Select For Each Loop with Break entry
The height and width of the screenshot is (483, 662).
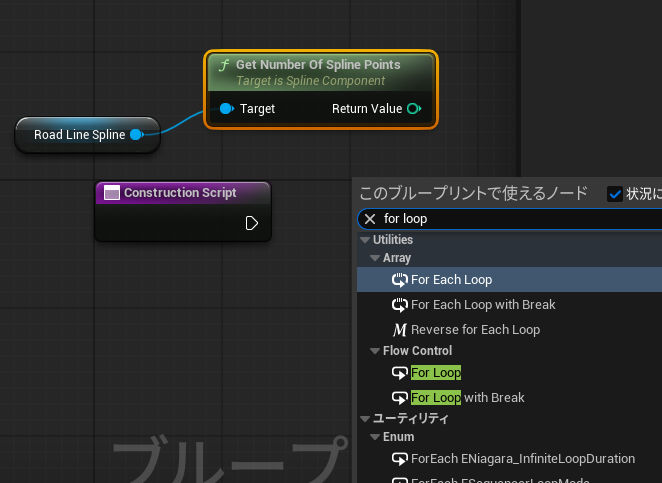point(483,305)
